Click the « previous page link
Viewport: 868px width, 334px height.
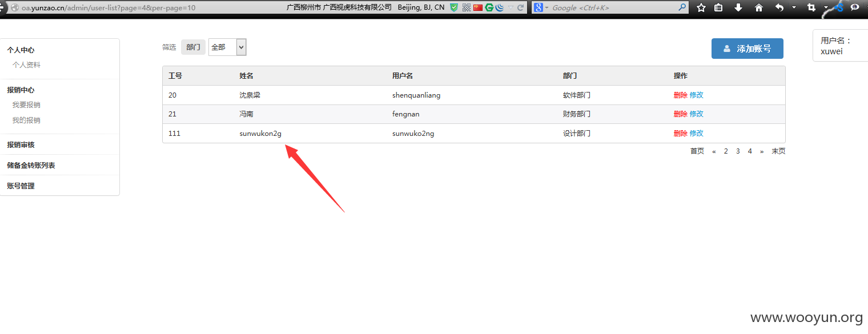pos(714,151)
